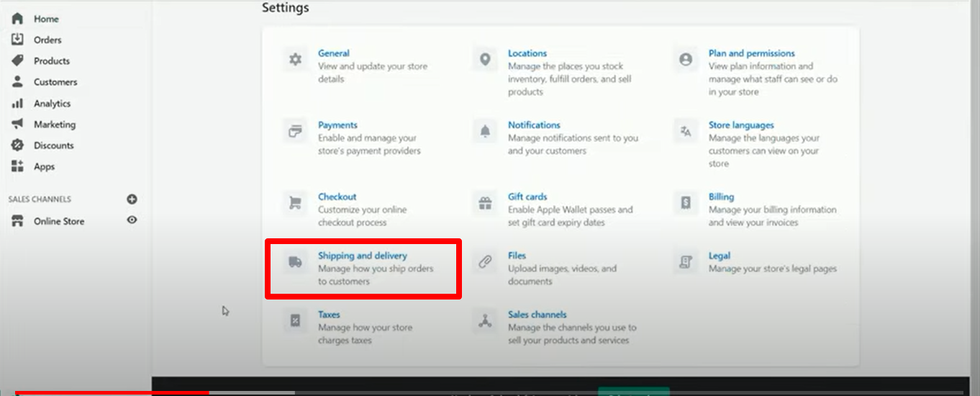Click the Apps grid icon
980x396 pixels.
tap(17, 166)
